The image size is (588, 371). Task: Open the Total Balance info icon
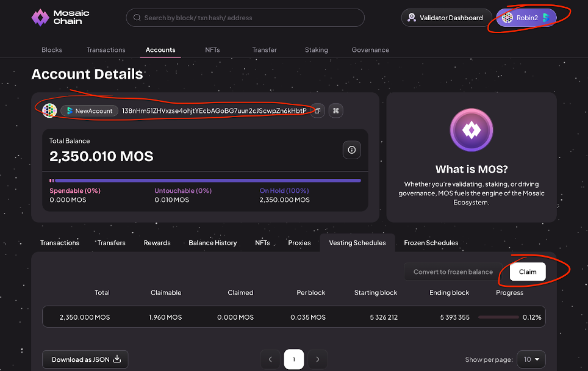pyautogui.click(x=352, y=149)
